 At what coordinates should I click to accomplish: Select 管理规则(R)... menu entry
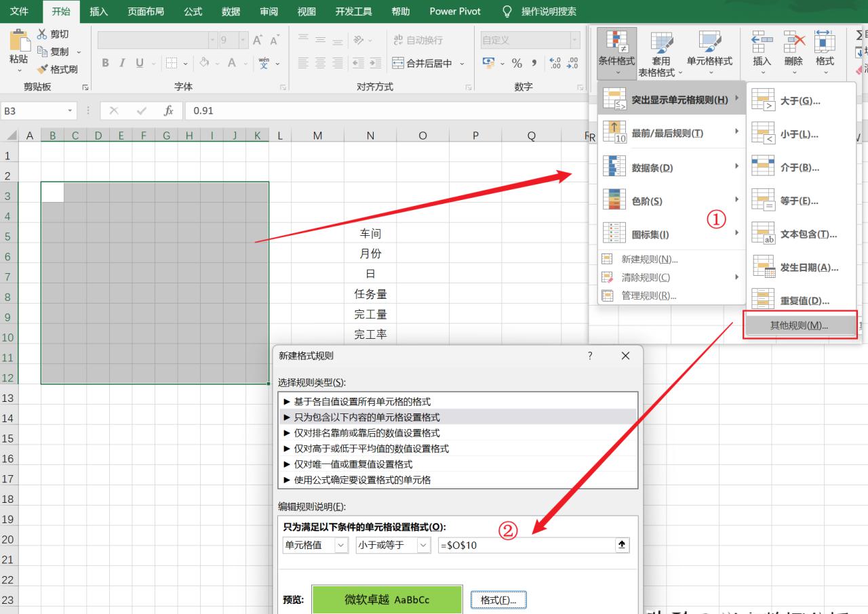[671, 295]
